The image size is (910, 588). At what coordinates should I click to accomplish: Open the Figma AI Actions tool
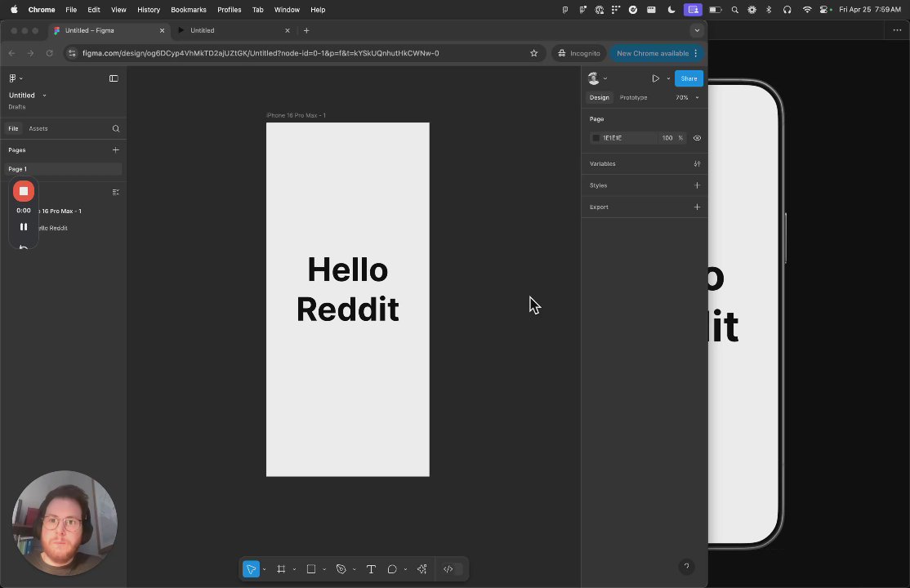tap(422, 569)
